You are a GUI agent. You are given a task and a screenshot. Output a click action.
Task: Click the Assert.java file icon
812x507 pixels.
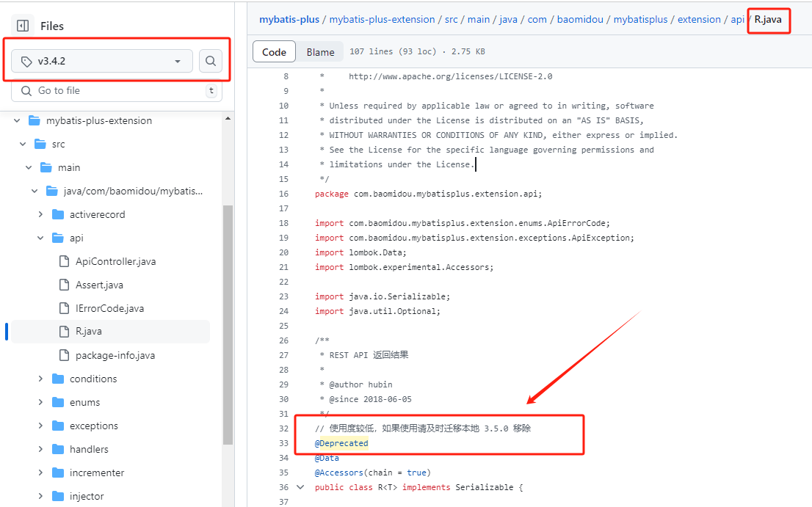click(64, 285)
